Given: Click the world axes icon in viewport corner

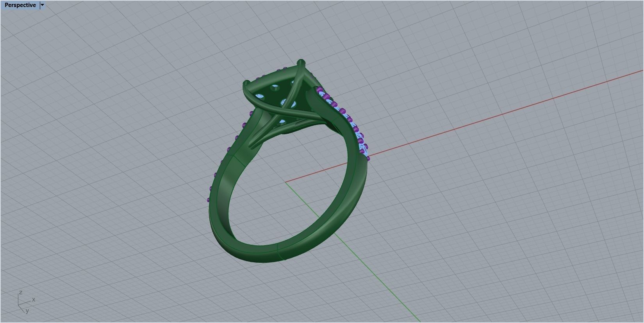Looking at the screenshot, I should click(x=26, y=302).
